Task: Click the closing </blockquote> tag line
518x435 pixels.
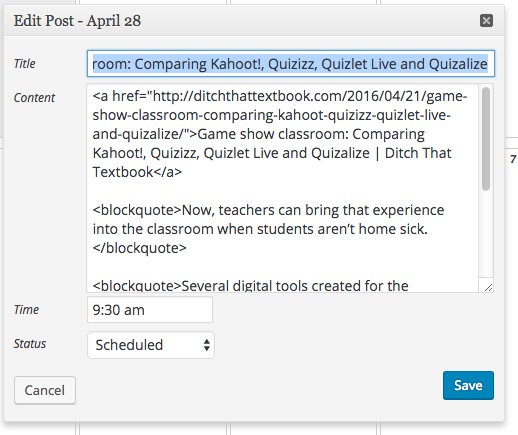Action: 139,248
